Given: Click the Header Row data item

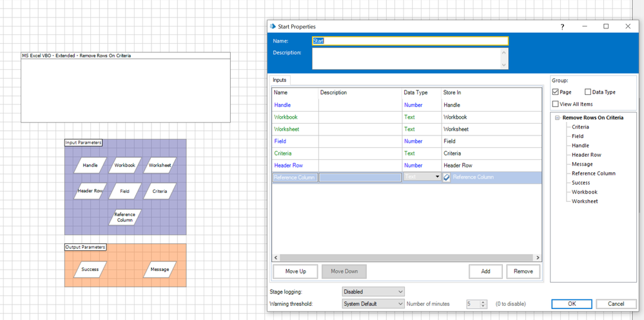Looking at the screenshot, I should tap(90, 191).
